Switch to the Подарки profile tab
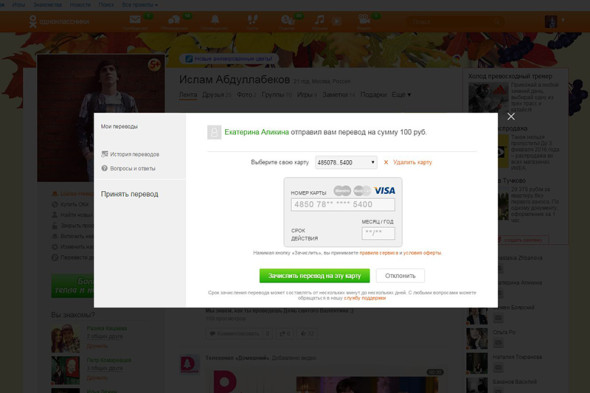The image size is (590, 393). pos(374,94)
